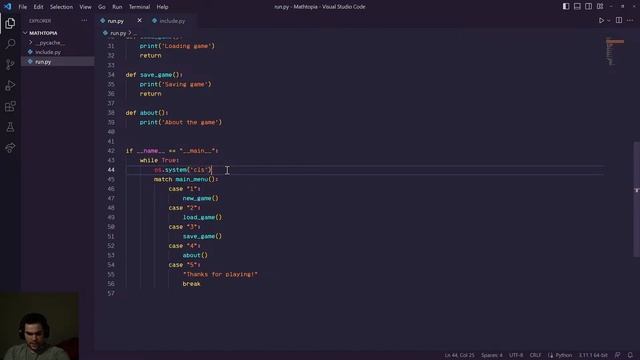The width and height of the screenshot is (640, 360).
Task: Open the Source Control view
Action: click(10, 64)
